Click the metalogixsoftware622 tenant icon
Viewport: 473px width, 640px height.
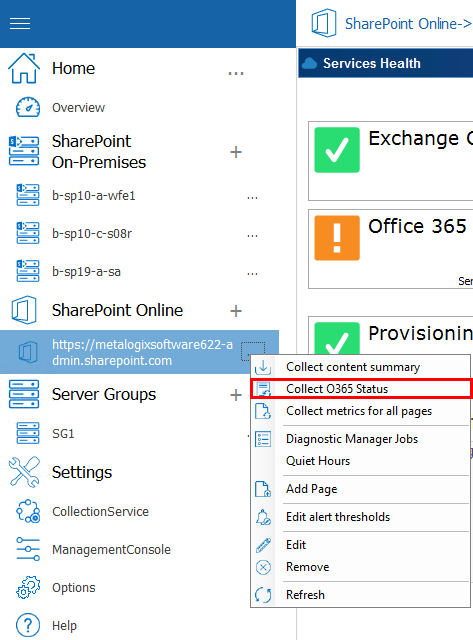click(x=28, y=352)
